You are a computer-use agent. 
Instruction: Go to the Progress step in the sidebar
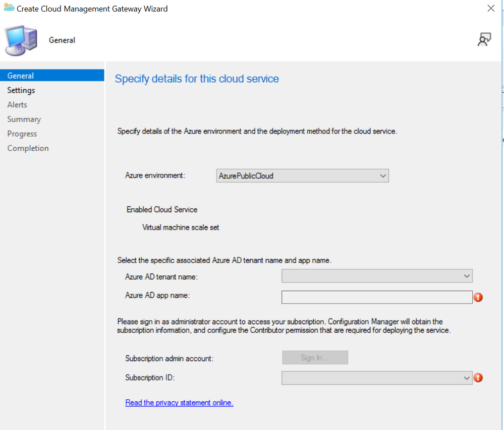pos(22,134)
